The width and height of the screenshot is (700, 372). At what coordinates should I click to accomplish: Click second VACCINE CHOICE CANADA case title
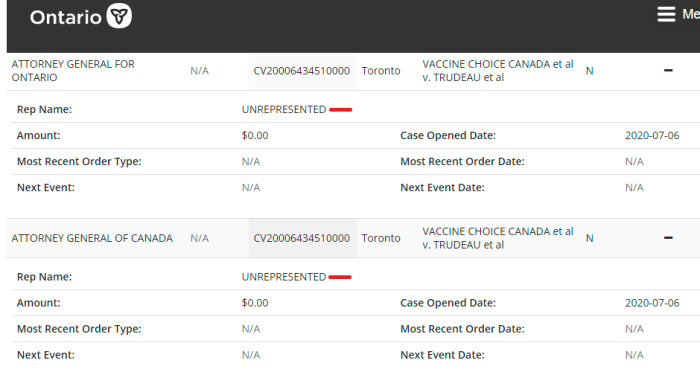point(498,238)
